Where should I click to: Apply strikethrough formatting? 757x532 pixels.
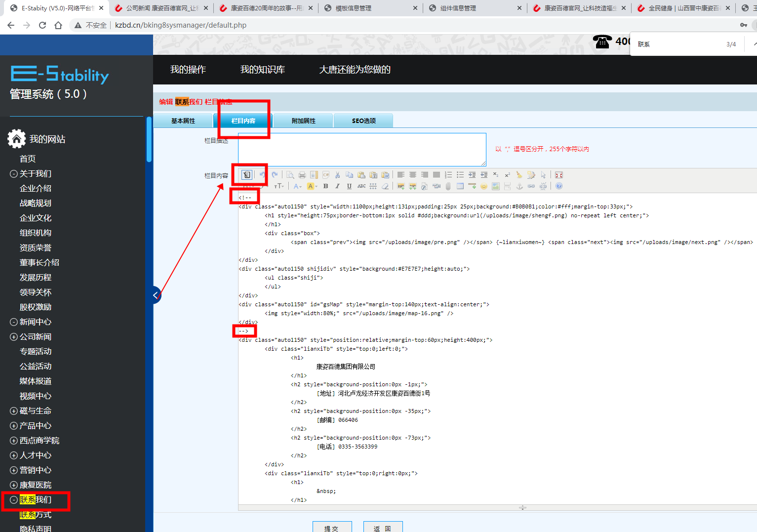(361, 186)
